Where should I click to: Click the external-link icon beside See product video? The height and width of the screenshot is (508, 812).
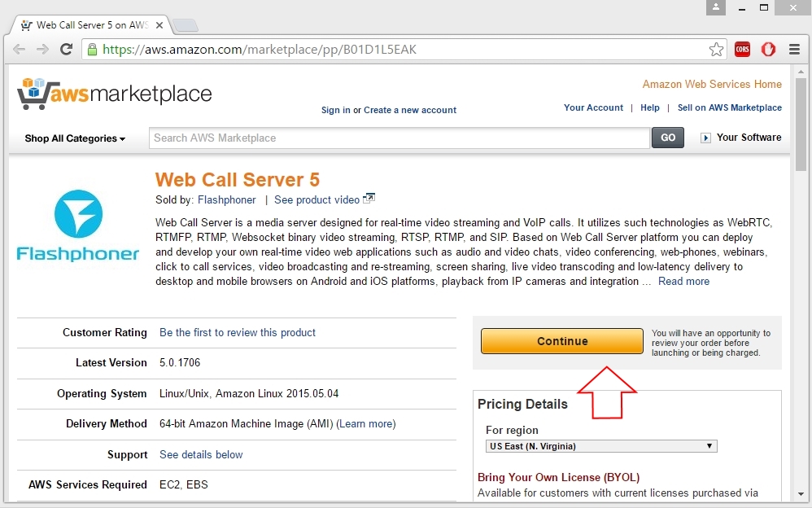click(369, 197)
